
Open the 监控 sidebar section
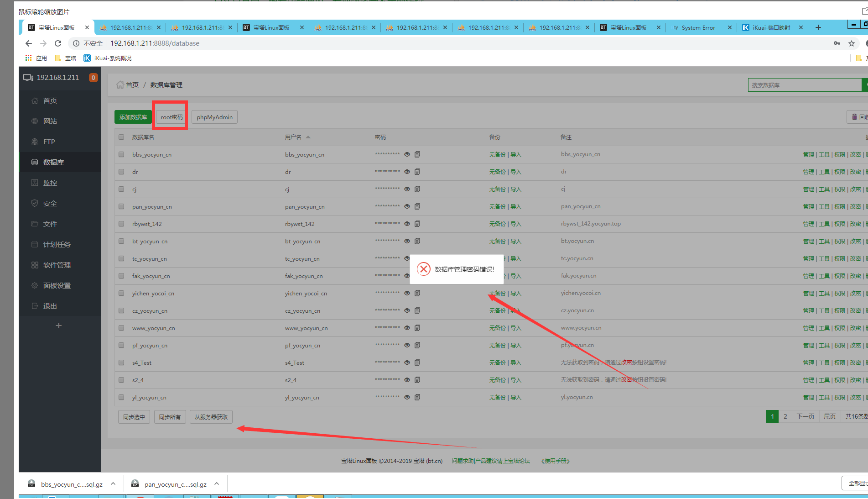[x=50, y=183]
